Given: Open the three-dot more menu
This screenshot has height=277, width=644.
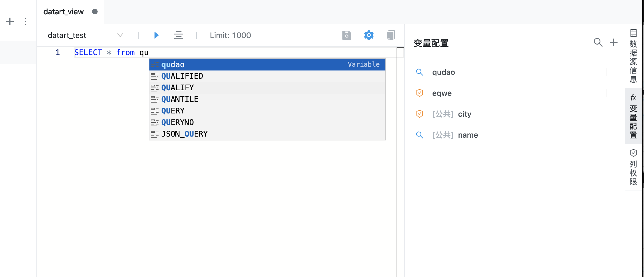Looking at the screenshot, I should click(x=25, y=21).
